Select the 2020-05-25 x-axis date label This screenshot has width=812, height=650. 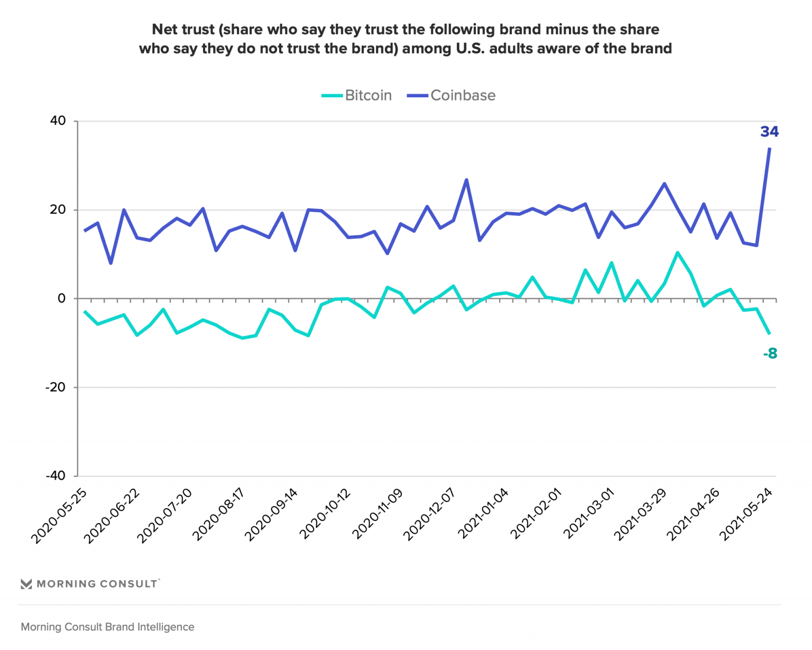coord(59,516)
